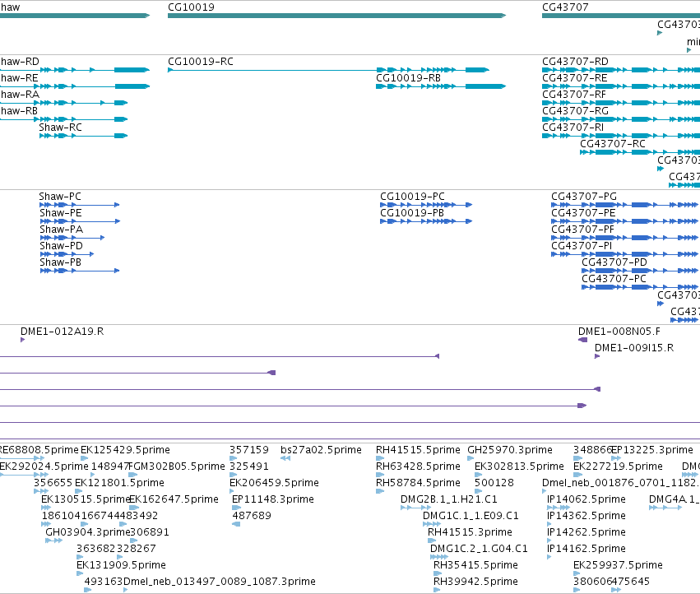Click the IP14162.5prime EST label
Viewport: 700px width, 594px height.
(586, 549)
